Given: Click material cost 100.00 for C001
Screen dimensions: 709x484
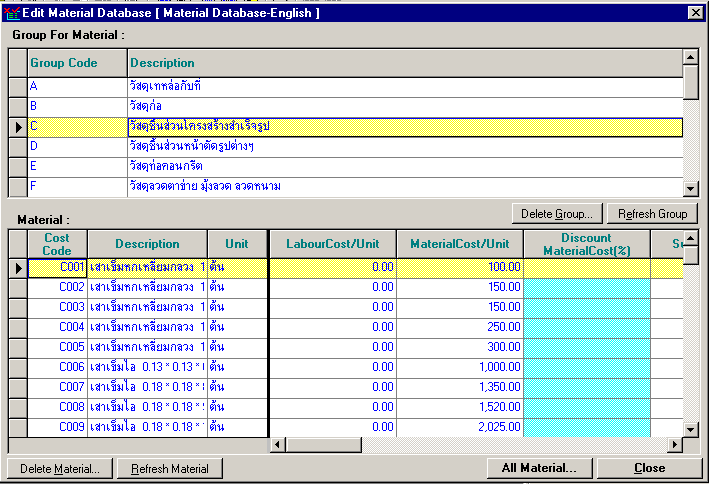Looking at the screenshot, I should click(x=460, y=268).
